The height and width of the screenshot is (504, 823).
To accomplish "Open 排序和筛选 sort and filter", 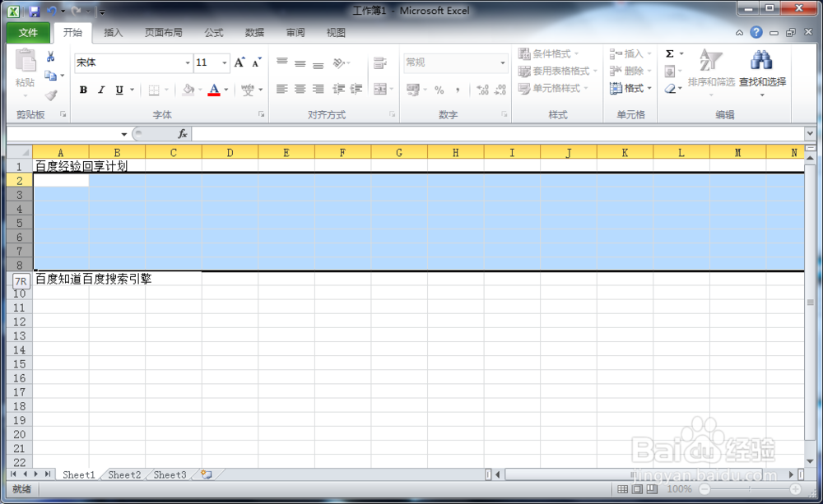I will click(711, 72).
